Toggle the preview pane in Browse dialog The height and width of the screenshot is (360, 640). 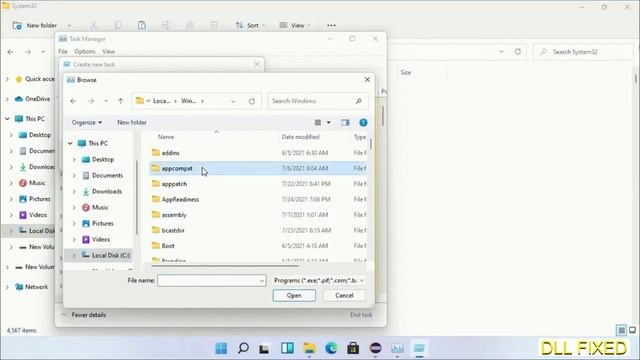click(x=345, y=122)
